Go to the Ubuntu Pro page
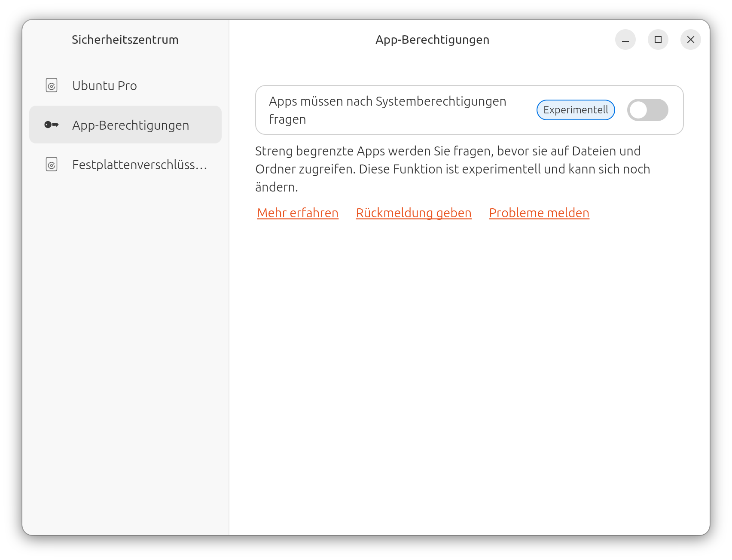This screenshot has height=560, width=732. click(x=104, y=86)
